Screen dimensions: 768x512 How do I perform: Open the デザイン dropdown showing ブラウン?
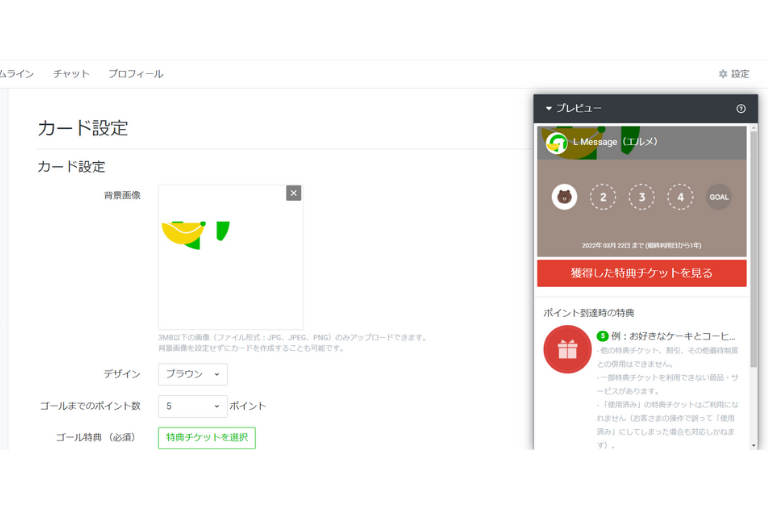tap(192, 374)
